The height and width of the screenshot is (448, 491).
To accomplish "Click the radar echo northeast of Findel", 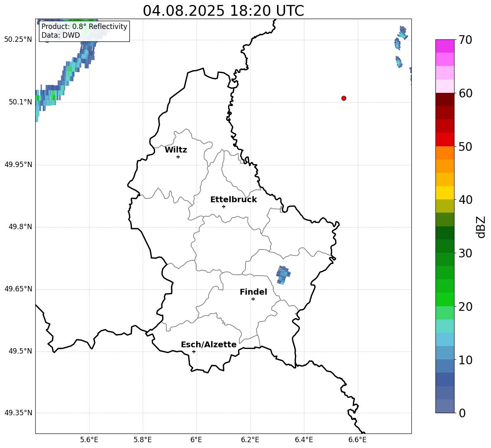I will pos(283,275).
